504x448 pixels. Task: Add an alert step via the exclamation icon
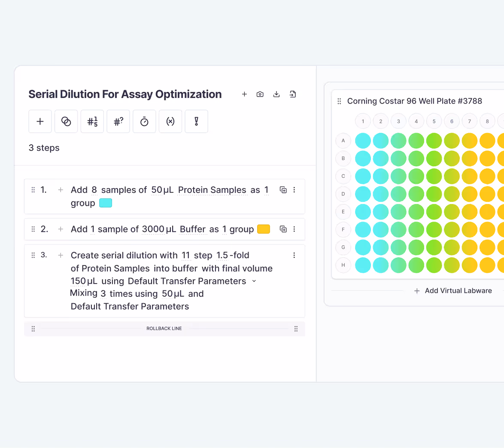click(196, 121)
